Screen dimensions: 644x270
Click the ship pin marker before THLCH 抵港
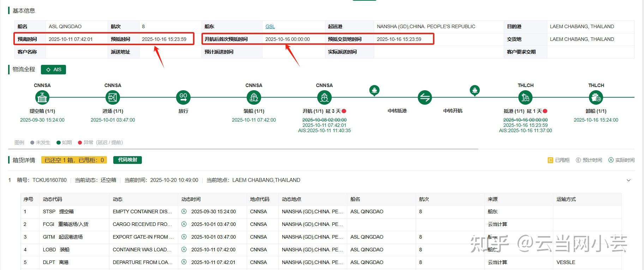point(475,91)
